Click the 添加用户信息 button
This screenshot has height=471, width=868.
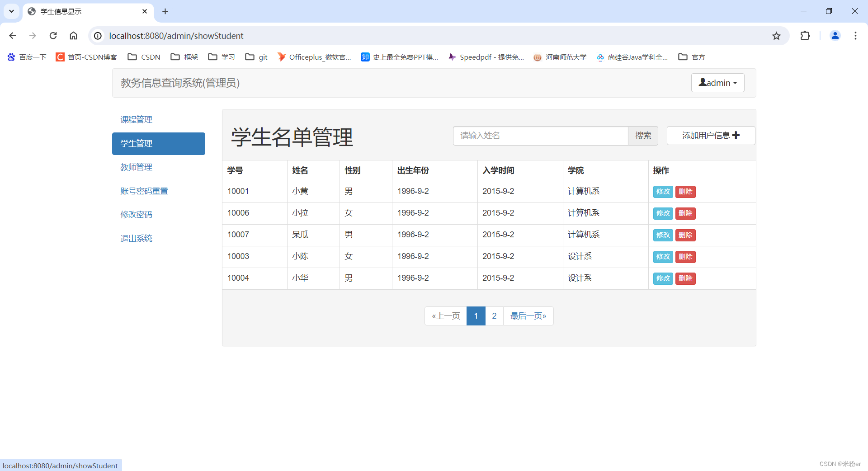(x=711, y=136)
